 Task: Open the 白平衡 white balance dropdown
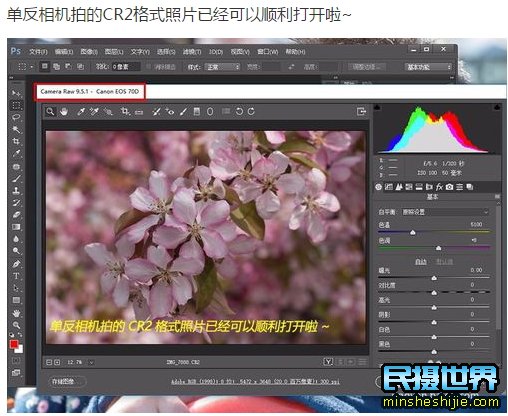[445, 212]
